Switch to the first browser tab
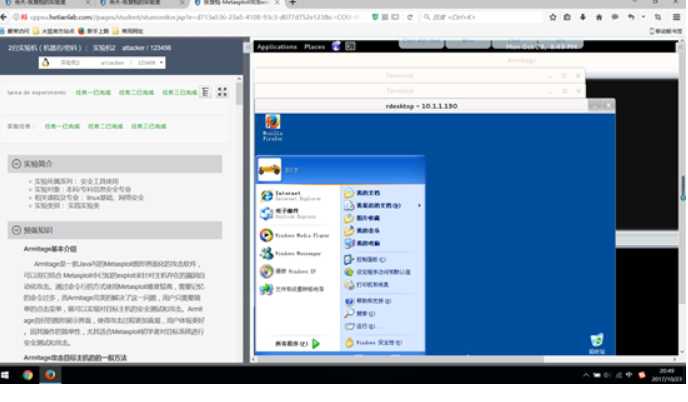The width and height of the screenshot is (688, 402). [47, 3]
